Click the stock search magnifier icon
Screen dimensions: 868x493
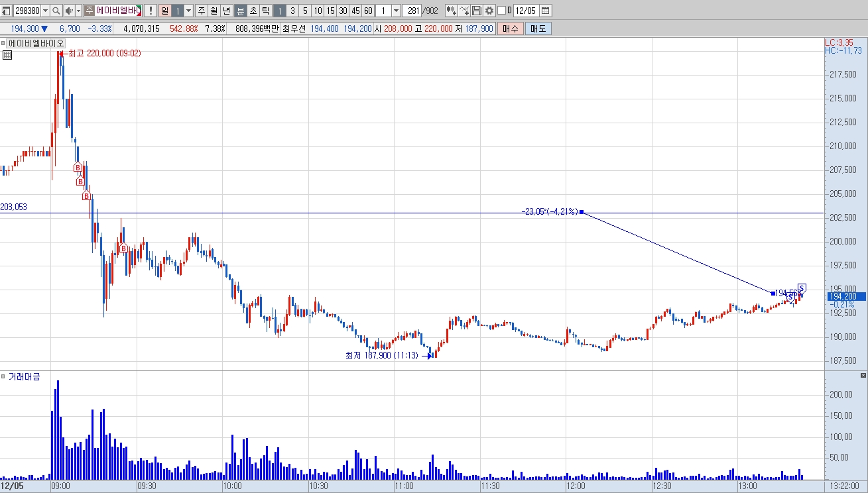pos(56,11)
